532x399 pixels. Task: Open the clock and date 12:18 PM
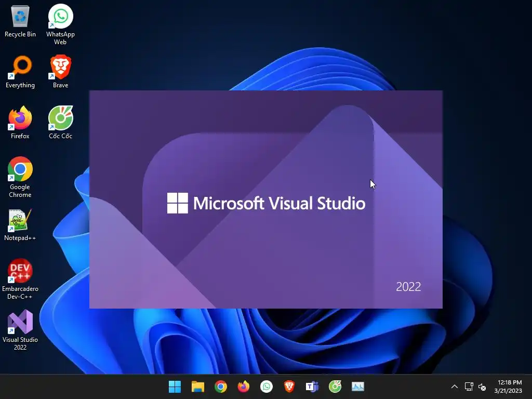click(508, 387)
